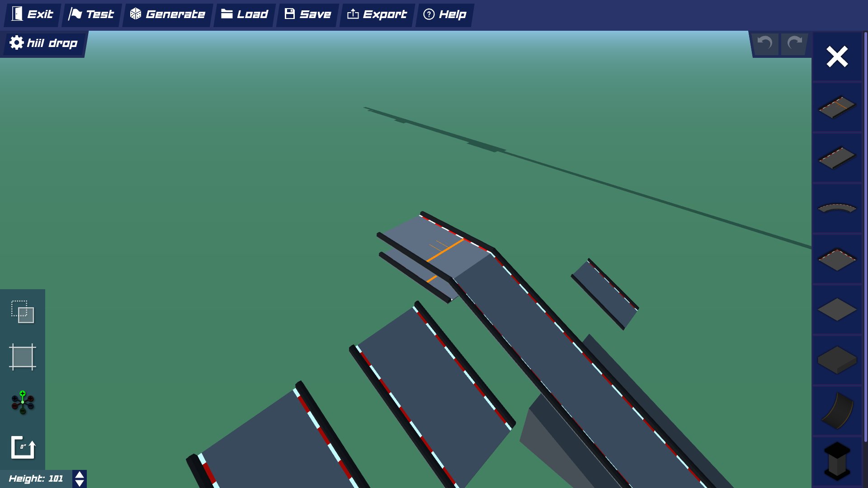Click the Export button
Image resolution: width=868 pixels, height=488 pixels.
pyautogui.click(x=376, y=14)
